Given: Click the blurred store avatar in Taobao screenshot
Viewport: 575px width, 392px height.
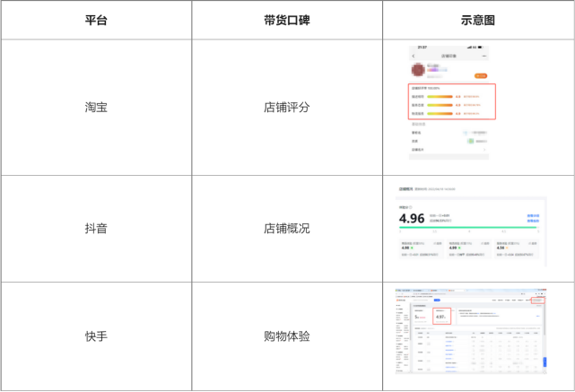Looking at the screenshot, I should (418, 70).
